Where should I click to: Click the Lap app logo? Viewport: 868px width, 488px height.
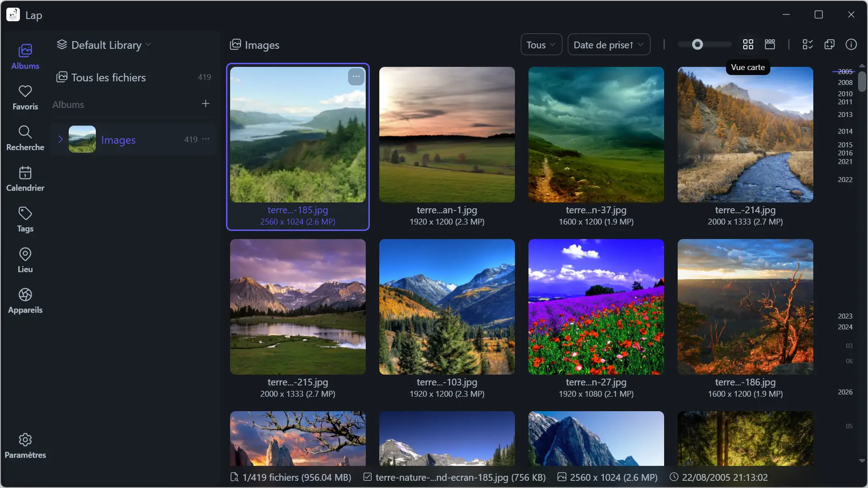click(13, 15)
